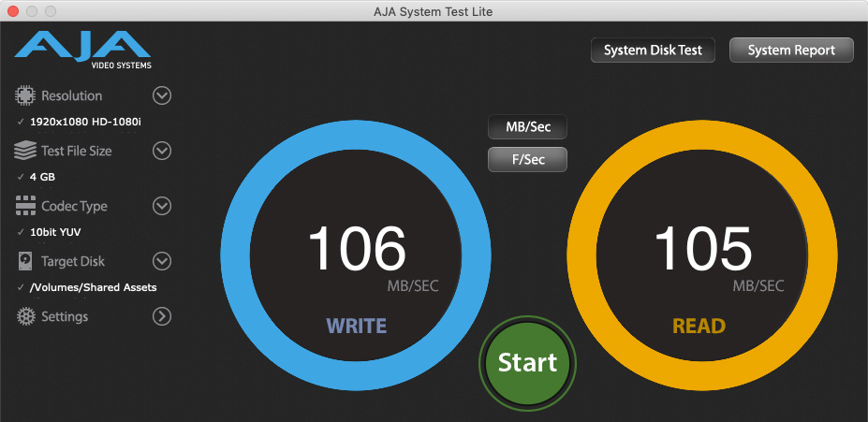Click the AJA System Test Lite window title

tap(433, 11)
